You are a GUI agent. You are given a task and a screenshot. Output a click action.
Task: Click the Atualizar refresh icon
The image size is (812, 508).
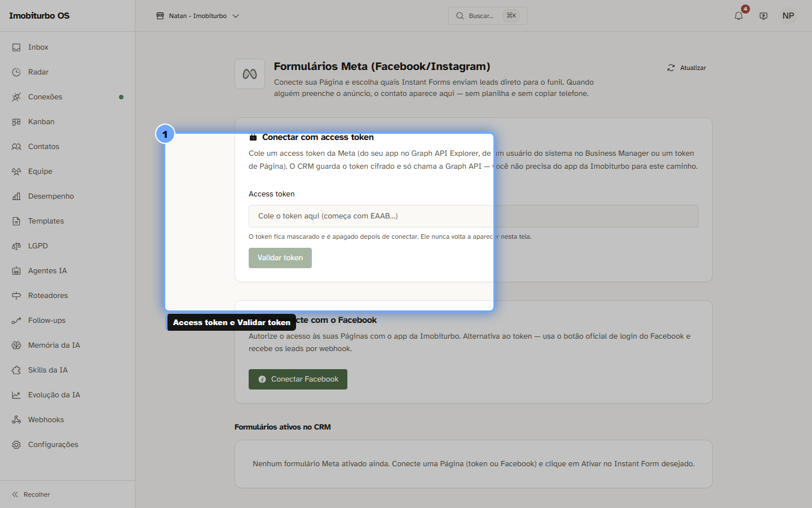coord(671,68)
